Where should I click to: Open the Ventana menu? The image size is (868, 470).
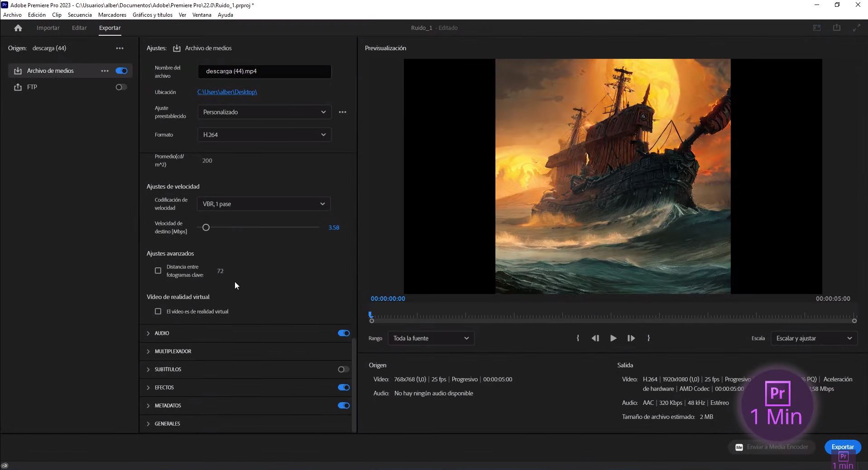point(202,14)
